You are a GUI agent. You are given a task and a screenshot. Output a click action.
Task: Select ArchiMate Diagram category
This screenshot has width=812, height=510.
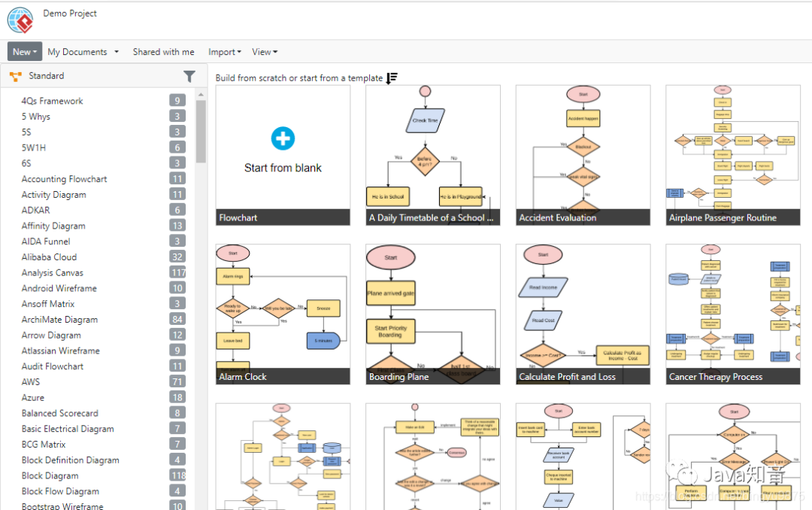tap(59, 320)
